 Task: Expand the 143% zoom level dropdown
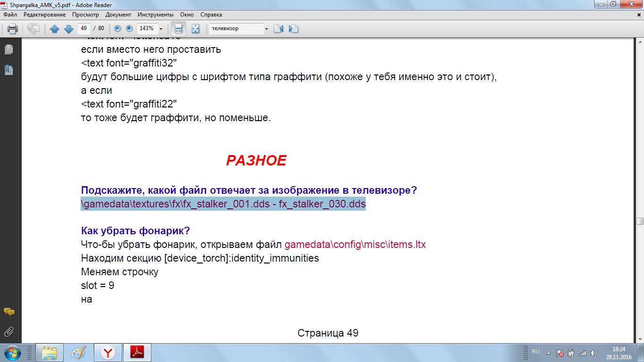[x=161, y=29]
